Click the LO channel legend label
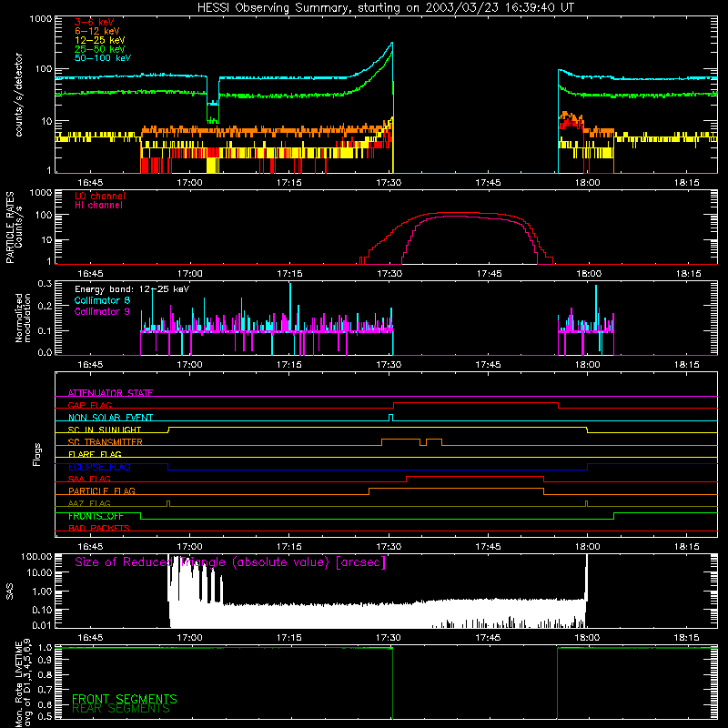The image size is (728, 728). coord(100,196)
